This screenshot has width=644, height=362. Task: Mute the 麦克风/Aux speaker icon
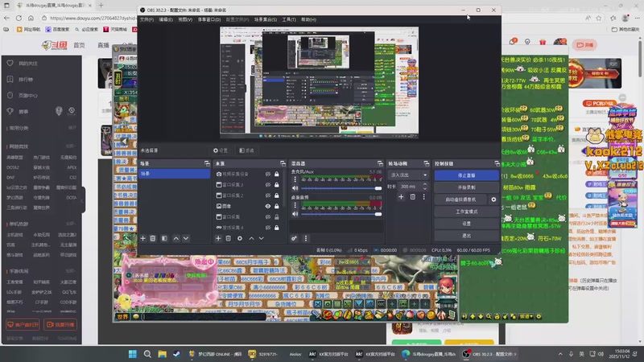pos(295,188)
